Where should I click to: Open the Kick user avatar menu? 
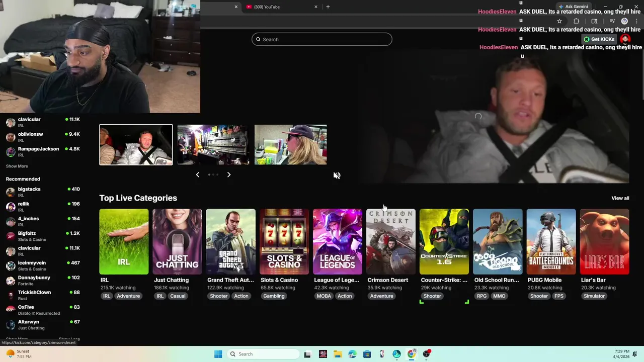pos(625,39)
